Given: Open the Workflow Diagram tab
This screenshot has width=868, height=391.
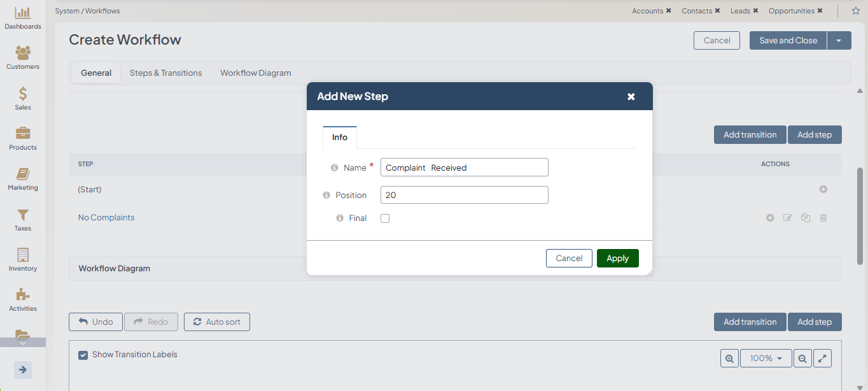Looking at the screenshot, I should [x=255, y=73].
